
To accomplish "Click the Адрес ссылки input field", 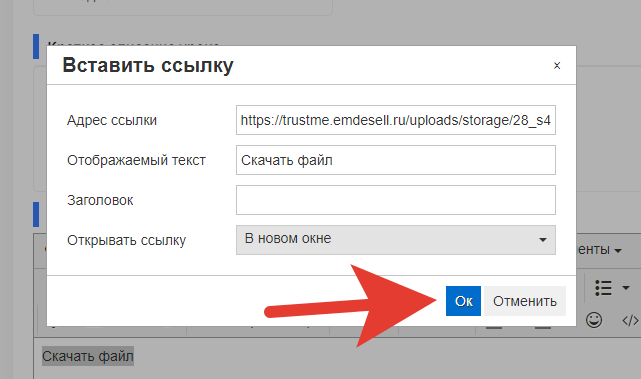I will coord(396,120).
